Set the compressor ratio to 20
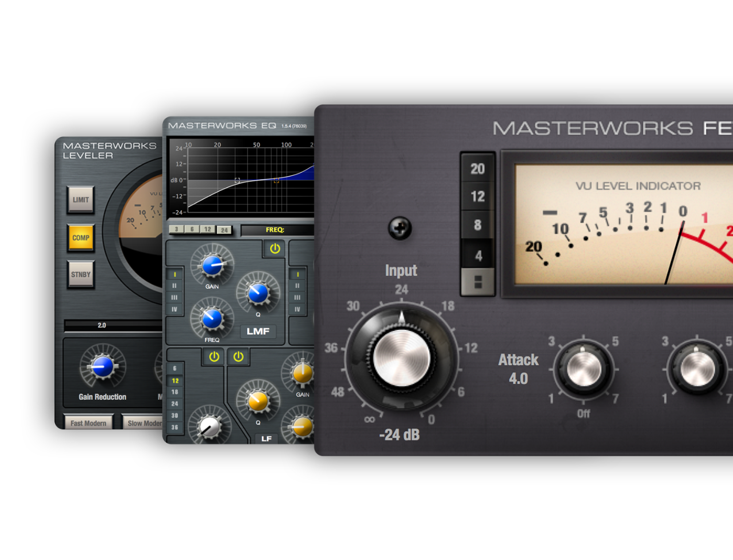Viewport: 733px width, 560px height. pyautogui.click(x=477, y=169)
